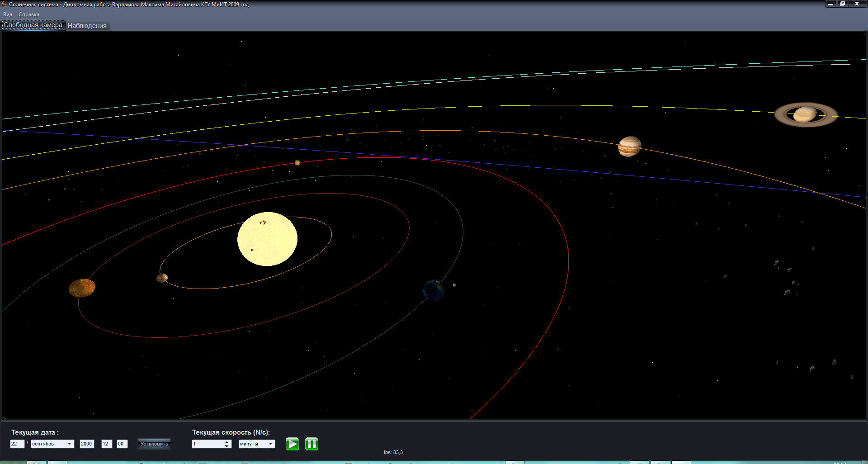Click the Установить button
The width and height of the screenshot is (868, 464).
tap(154, 444)
